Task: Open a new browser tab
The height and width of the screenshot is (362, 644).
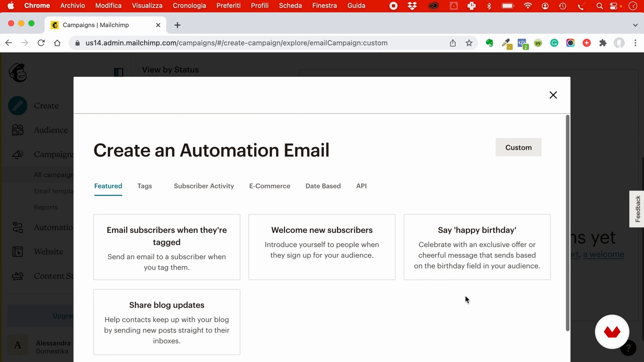Action: [x=177, y=25]
